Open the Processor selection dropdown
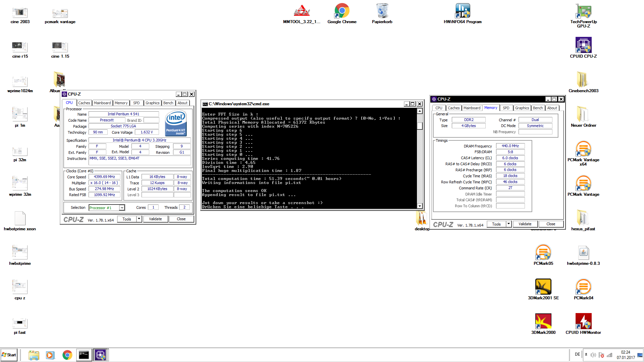This screenshot has height=362, width=644. click(x=107, y=208)
